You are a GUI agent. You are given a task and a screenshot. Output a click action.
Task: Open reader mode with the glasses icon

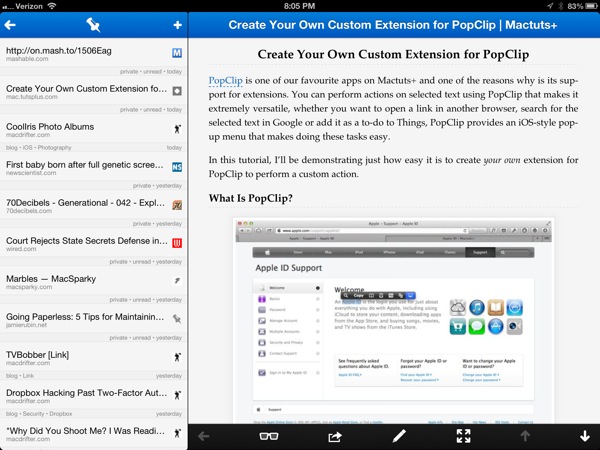269,436
